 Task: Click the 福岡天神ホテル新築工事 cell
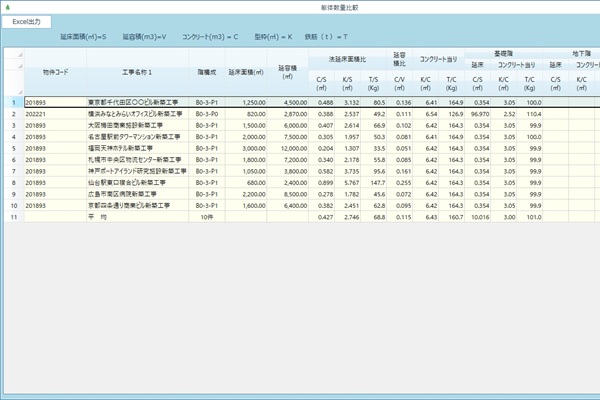pyautogui.click(x=137, y=147)
